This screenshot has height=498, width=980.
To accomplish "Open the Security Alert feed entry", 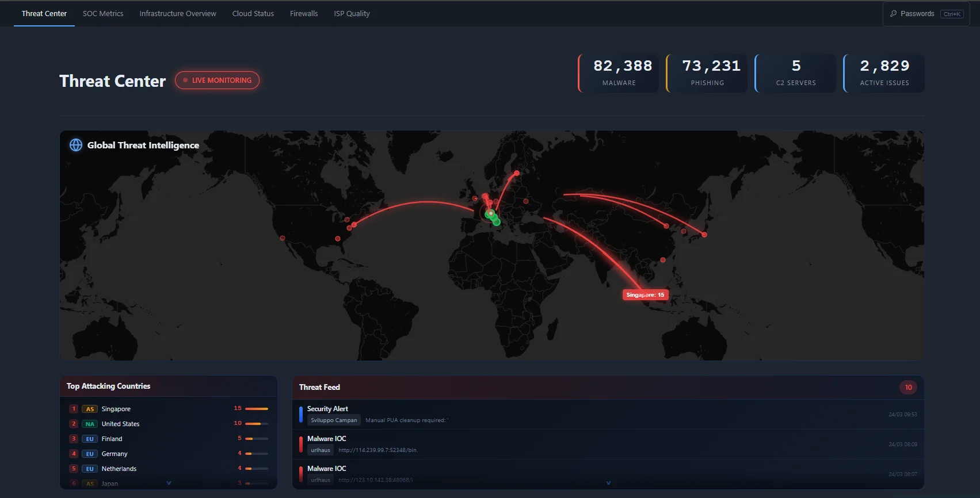I will coord(608,415).
